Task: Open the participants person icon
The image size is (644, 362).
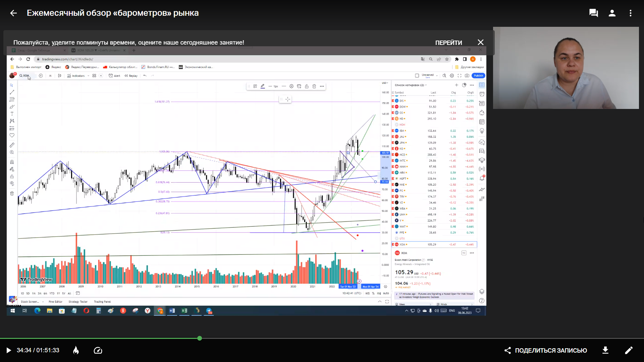Action: point(612,13)
